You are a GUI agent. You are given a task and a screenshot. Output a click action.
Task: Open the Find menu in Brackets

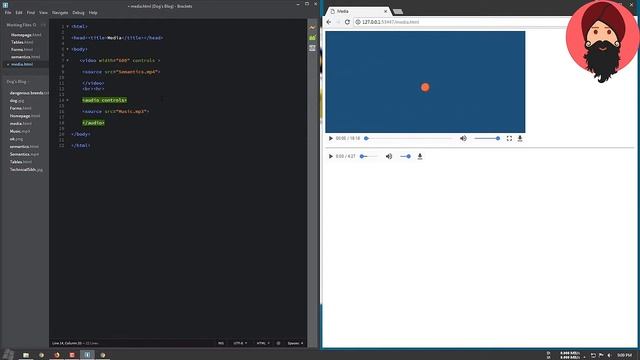[x=31, y=13]
